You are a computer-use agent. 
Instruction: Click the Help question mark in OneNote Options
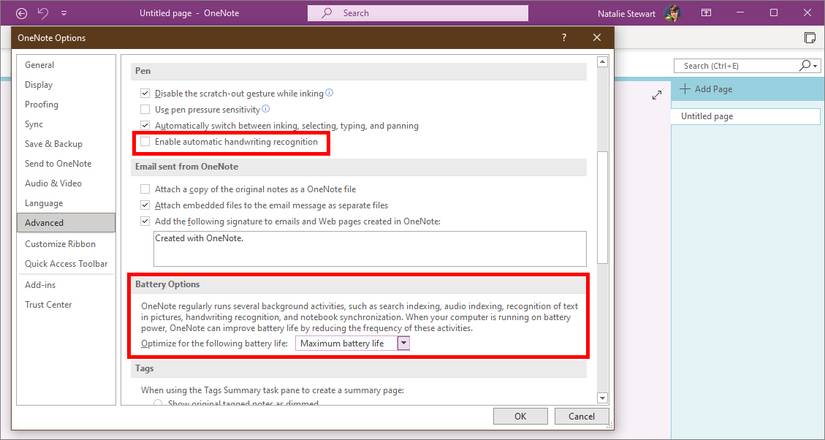tap(564, 37)
